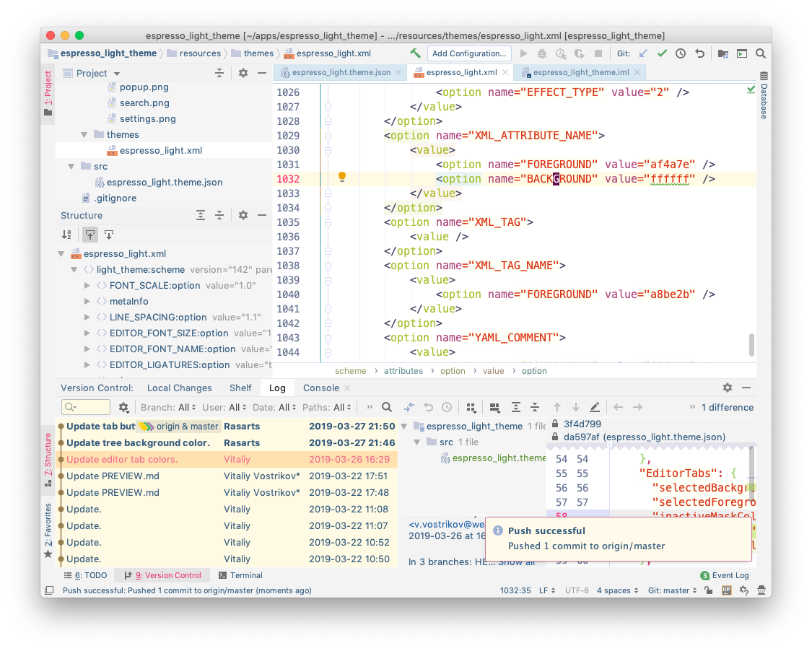Click the yellow intention light bulb on line 1032
Screen dimensions: 812x651
(342, 177)
